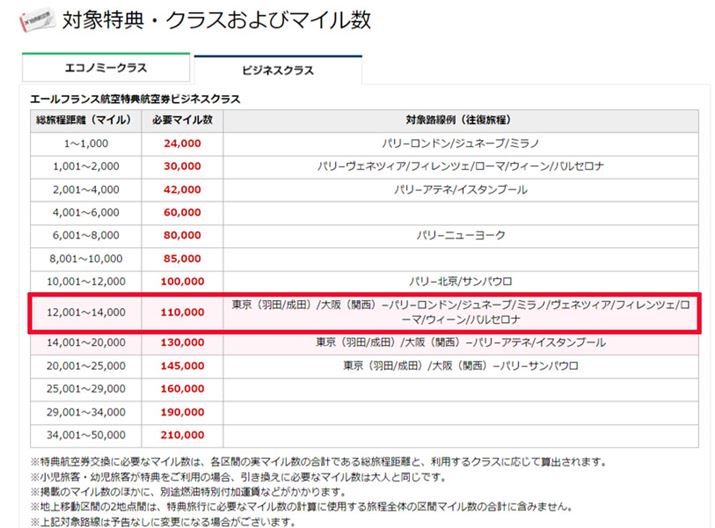Click the route パリ–ロンドン/ジュネーブ/ミラノ
Viewport: 715px width, 528px height.
pyautogui.click(x=461, y=144)
